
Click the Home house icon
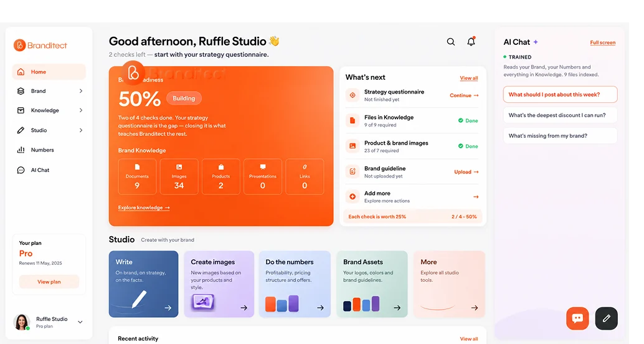21,72
